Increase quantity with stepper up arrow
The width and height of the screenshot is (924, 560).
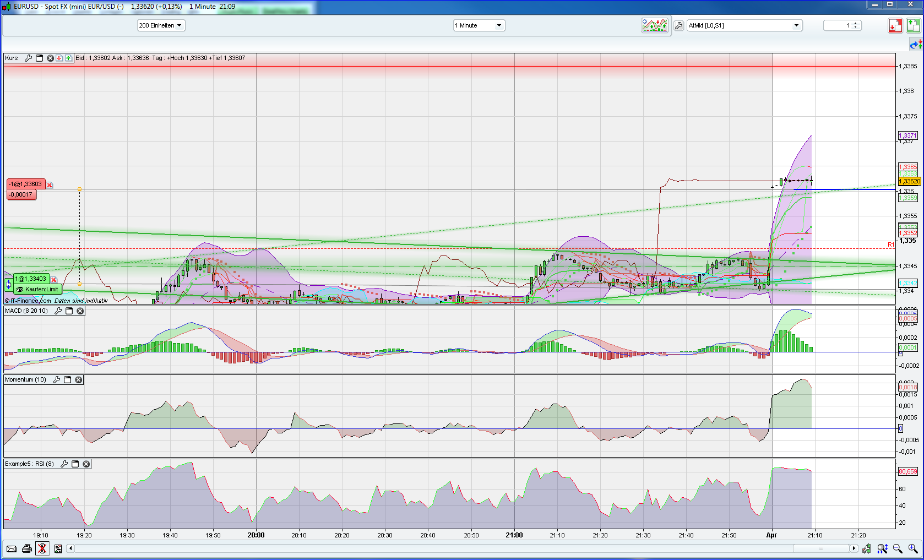point(855,23)
